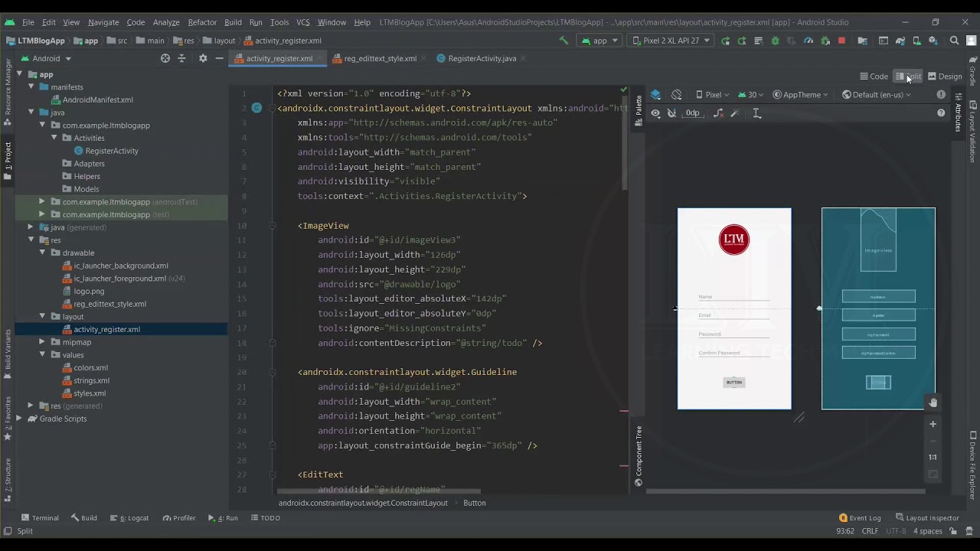Click the editor horizontal scrollbar
Screen dimensions: 980x551
coord(379,492)
